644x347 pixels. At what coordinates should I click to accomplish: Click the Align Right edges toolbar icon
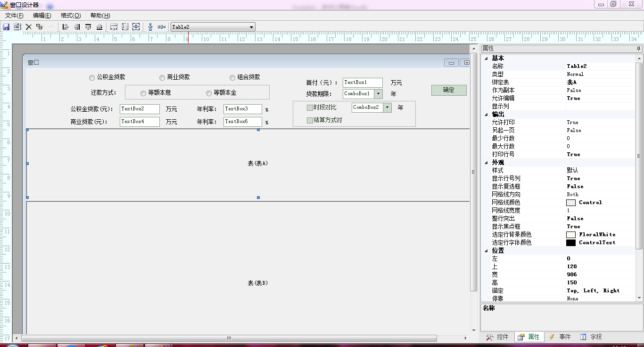(x=77, y=27)
